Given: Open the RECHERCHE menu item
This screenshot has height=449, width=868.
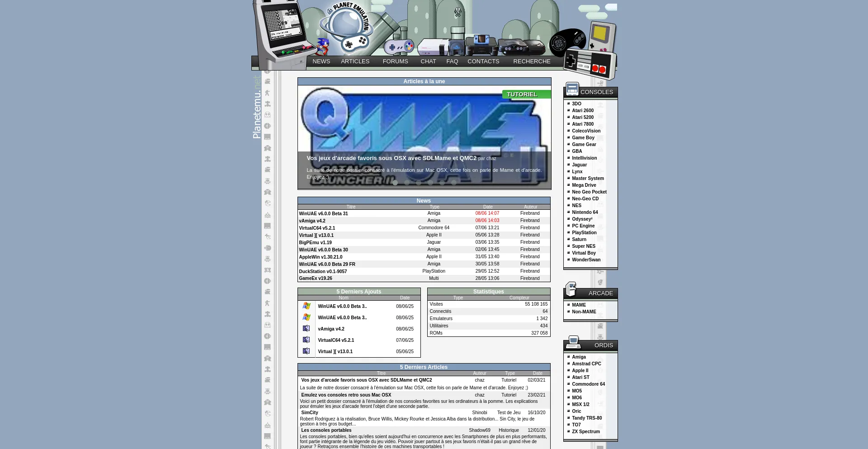Looking at the screenshot, I should [532, 61].
